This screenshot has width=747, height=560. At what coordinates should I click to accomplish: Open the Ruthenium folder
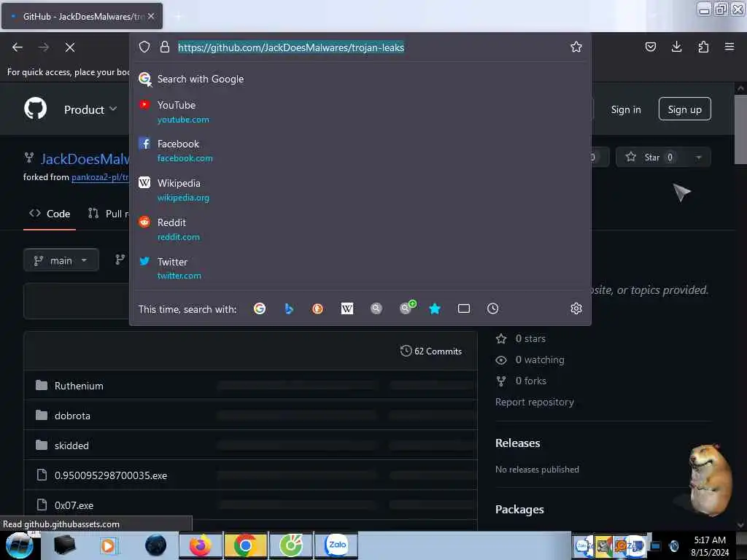pos(79,386)
